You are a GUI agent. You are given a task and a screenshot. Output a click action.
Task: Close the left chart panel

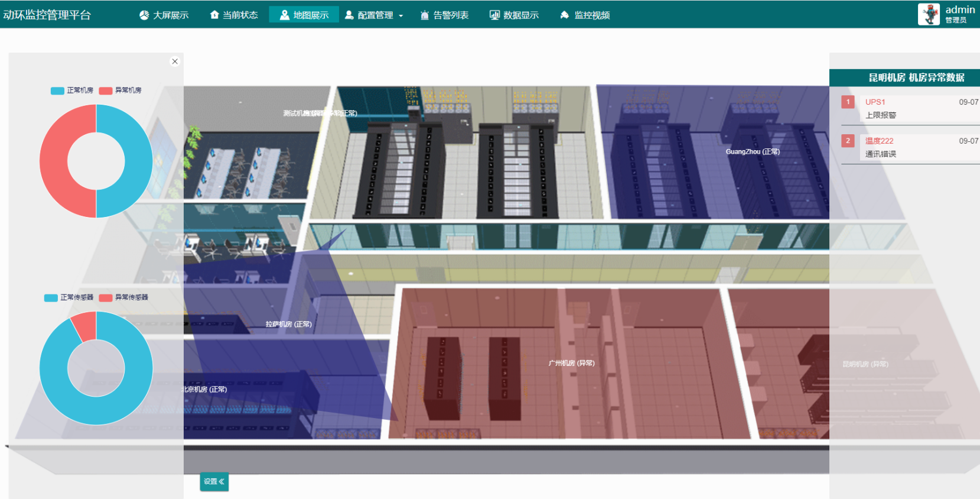tap(175, 61)
